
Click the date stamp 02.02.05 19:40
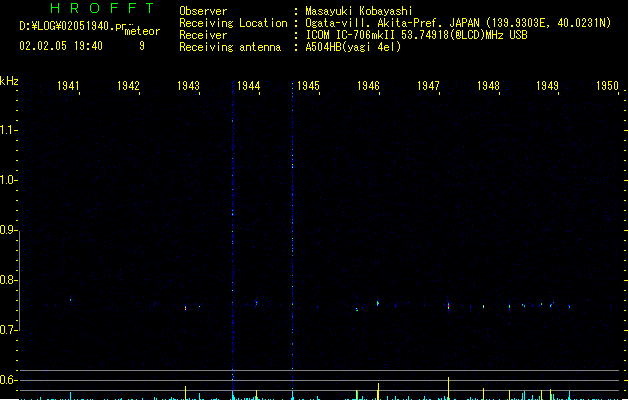61,46
